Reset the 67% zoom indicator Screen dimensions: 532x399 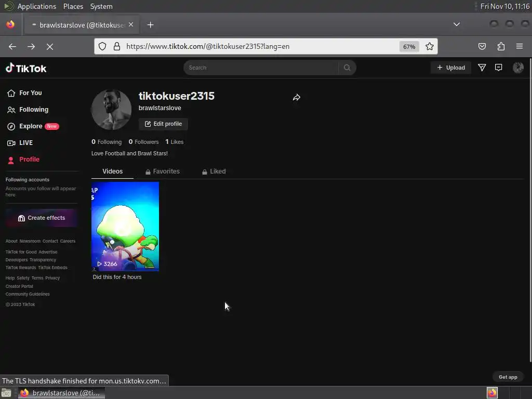[x=409, y=47]
